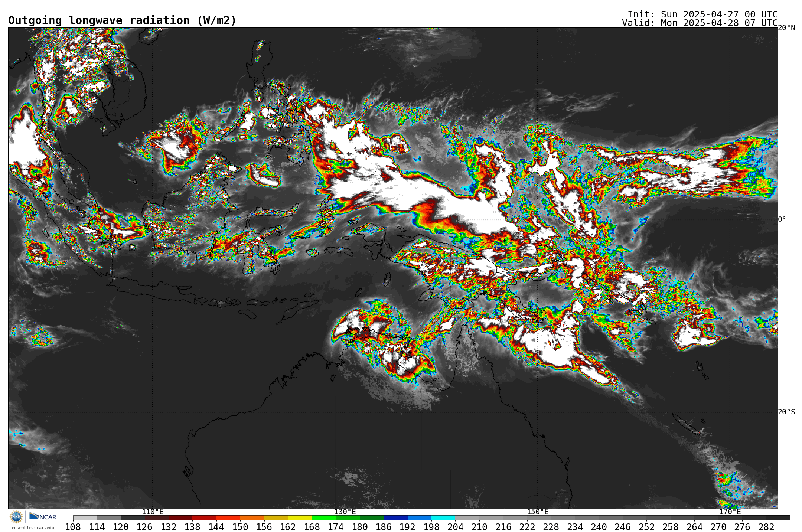Click the 144 colorbar tick value
Screen dimensions: 802x532
pos(216,527)
